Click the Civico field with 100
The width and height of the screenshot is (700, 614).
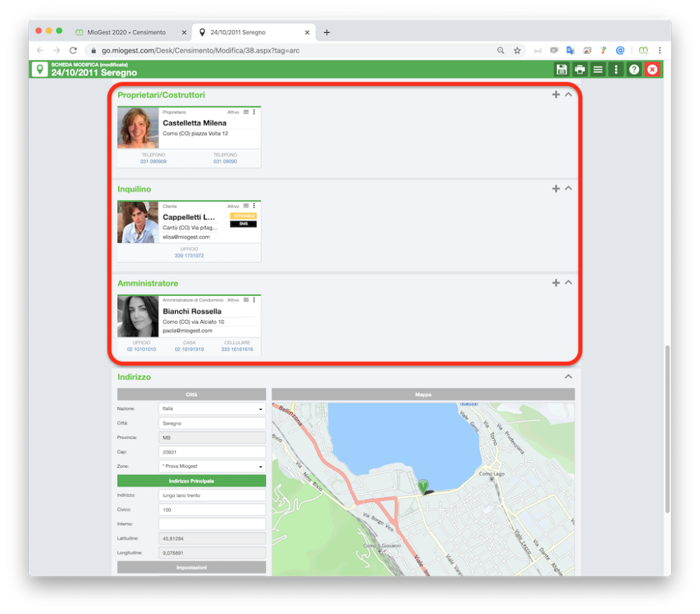tap(212, 510)
